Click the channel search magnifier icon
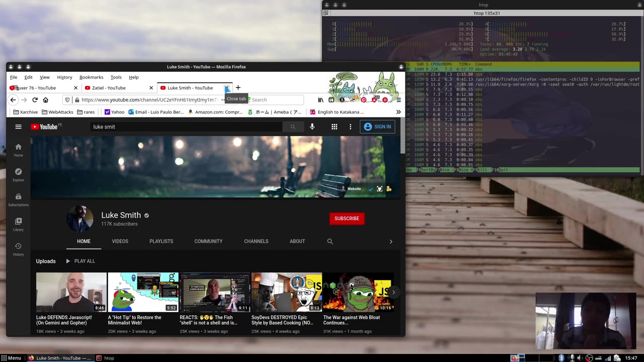Image resolution: width=644 pixels, height=362 pixels. [330, 241]
